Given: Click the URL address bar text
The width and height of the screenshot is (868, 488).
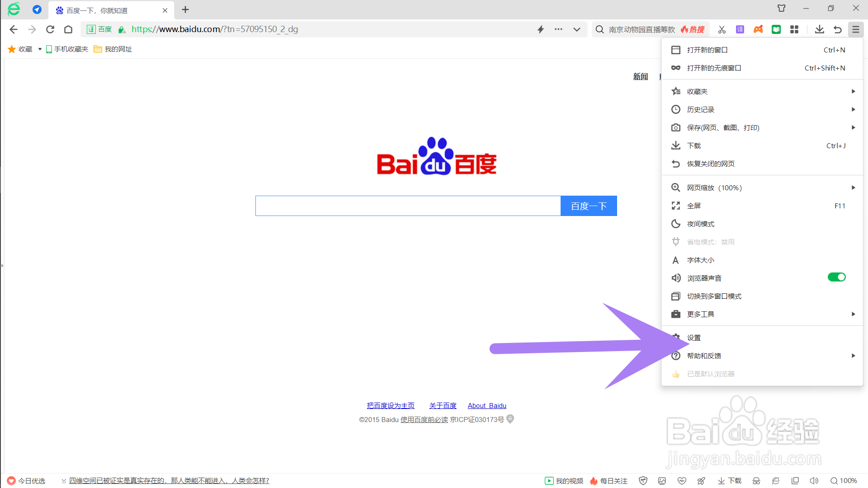Looking at the screenshot, I should click(x=215, y=29).
